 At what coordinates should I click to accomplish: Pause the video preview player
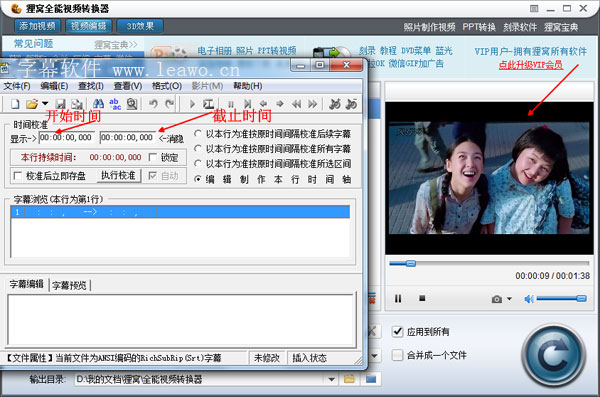[398, 299]
